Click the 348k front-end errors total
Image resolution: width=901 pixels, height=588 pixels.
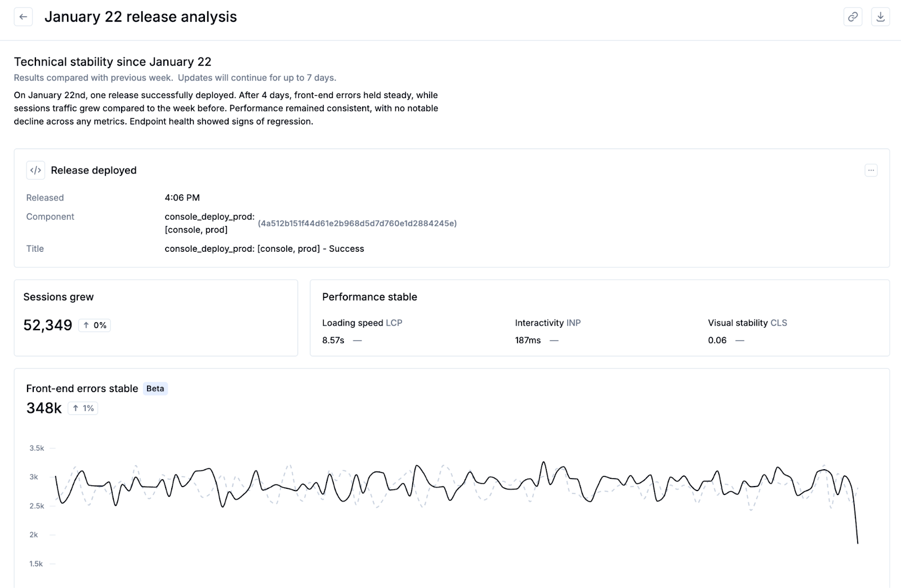point(44,408)
